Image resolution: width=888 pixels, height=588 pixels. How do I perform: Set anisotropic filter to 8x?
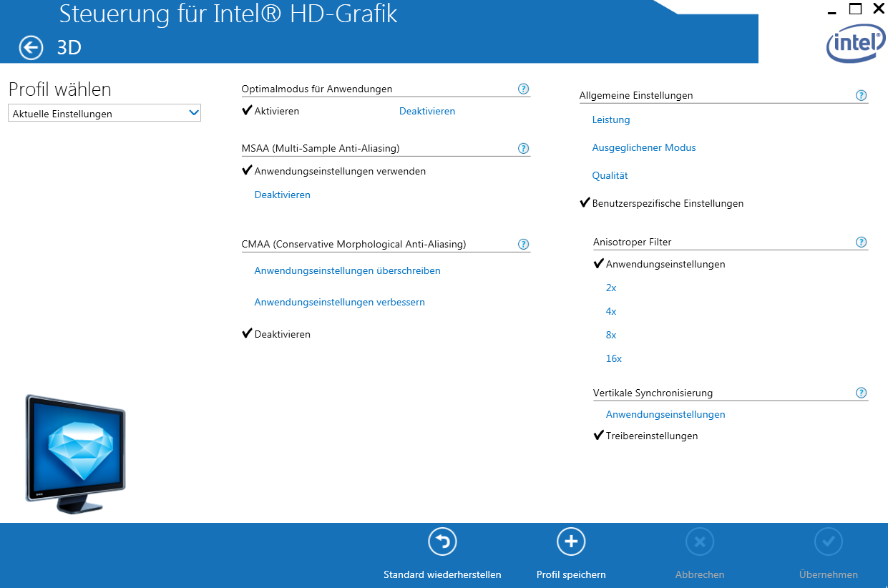(x=611, y=335)
